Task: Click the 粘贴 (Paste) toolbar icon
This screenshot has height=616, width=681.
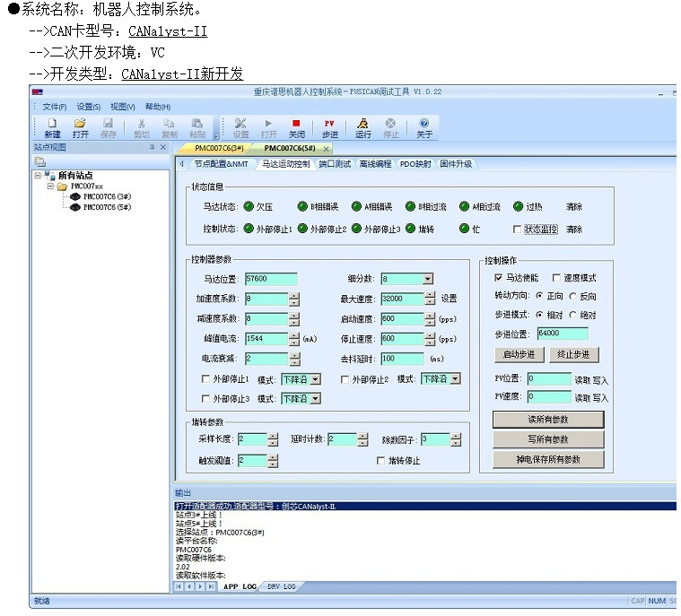Action: (197, 128)
